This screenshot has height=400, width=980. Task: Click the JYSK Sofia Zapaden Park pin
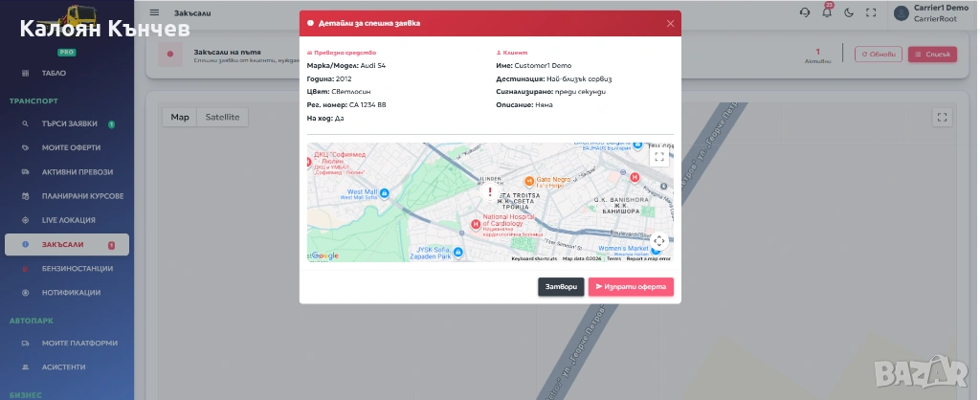457,252
